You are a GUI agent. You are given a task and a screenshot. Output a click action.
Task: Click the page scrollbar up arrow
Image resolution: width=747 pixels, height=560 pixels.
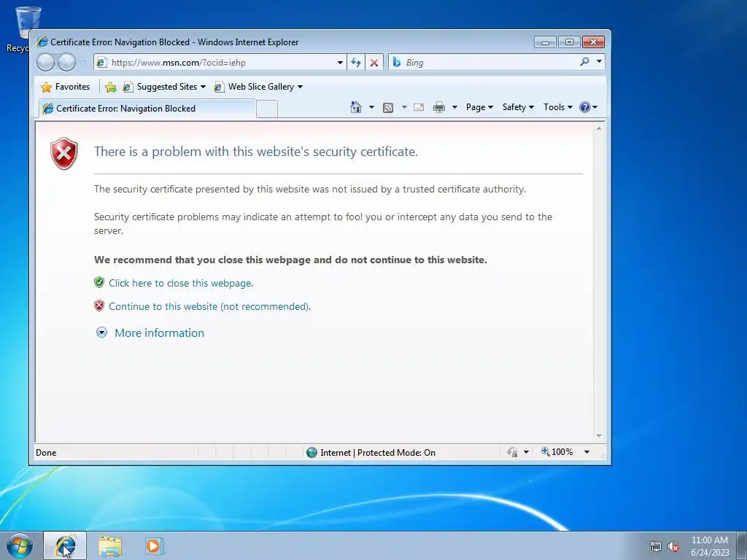(599, 128)
